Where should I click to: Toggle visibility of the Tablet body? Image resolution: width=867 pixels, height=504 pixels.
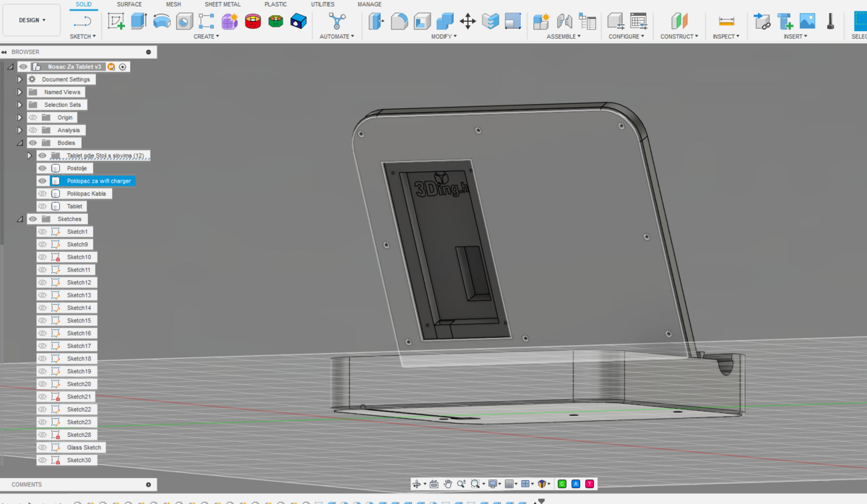[x=43, y=207]
